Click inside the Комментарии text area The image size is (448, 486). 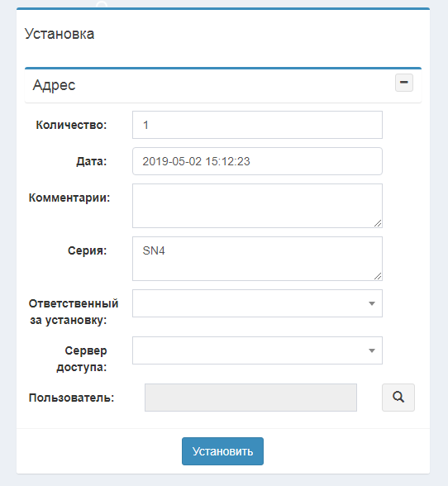[257, 206]
